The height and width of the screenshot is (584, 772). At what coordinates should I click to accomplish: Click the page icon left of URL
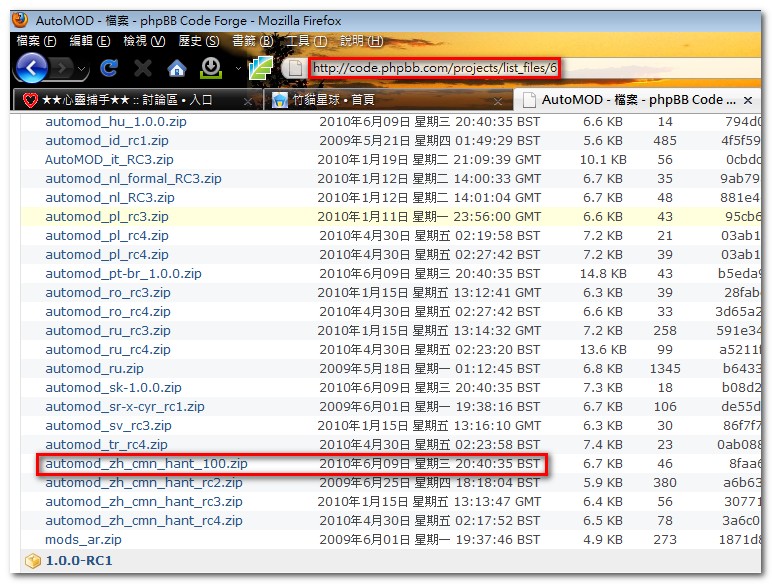click(x=294, y=68)
